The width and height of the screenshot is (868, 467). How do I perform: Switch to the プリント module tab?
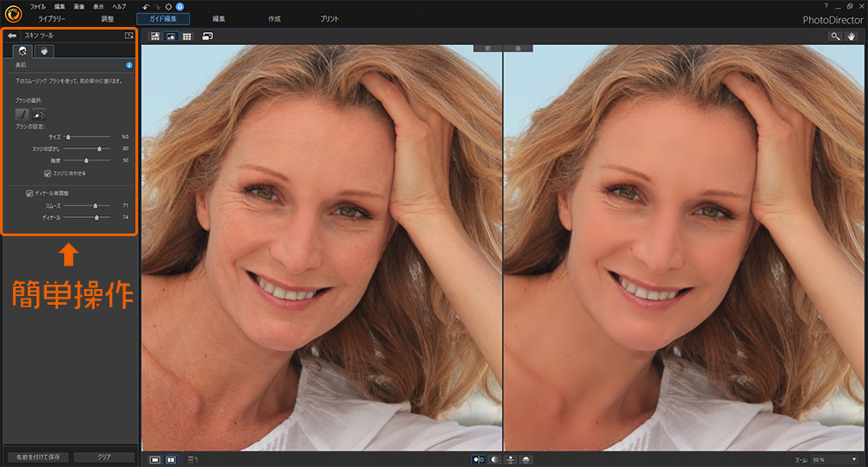click(329, 19)
